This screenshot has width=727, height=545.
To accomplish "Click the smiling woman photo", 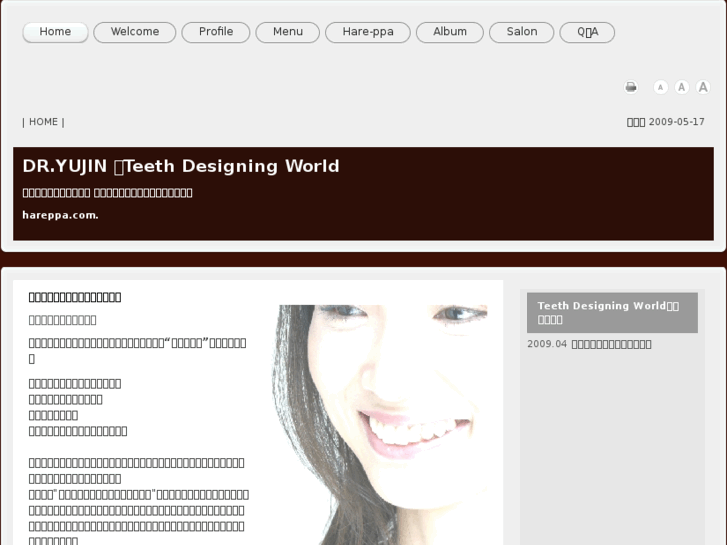I will [x=381, y=424].
